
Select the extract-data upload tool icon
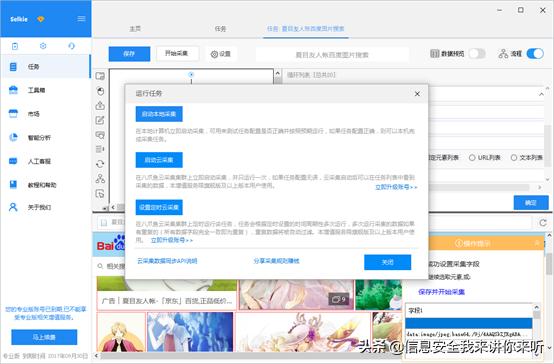[x=100, y=105]
